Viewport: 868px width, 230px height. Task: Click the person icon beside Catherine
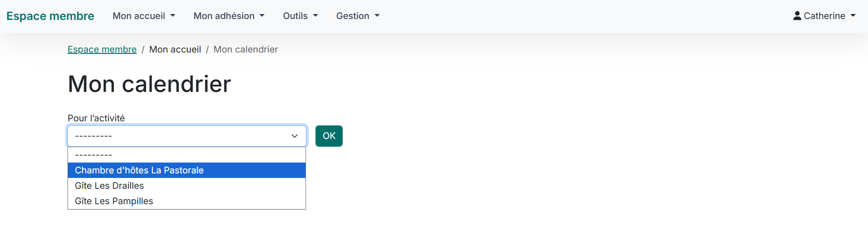pyautogui.click(x=797, y=16)
